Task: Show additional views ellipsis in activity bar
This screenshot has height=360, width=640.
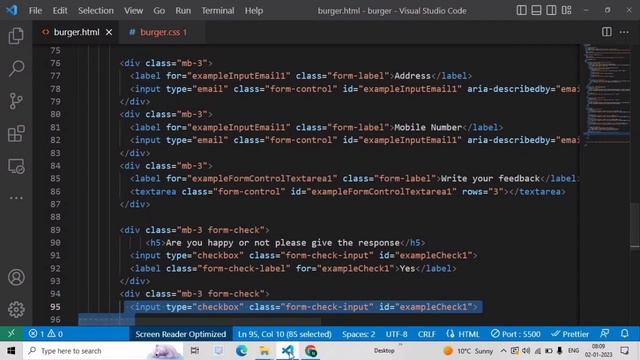Action: point(16,198)
